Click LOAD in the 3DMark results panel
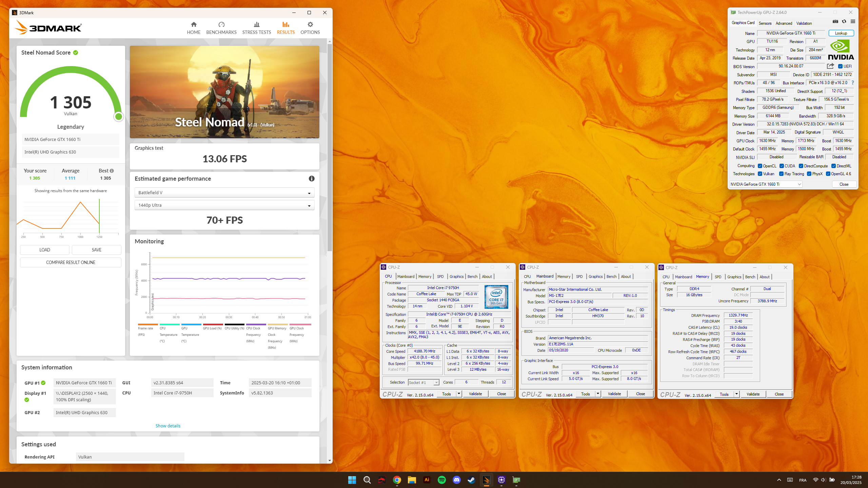This screenshot has width=868, height=488. click(45, 250)
